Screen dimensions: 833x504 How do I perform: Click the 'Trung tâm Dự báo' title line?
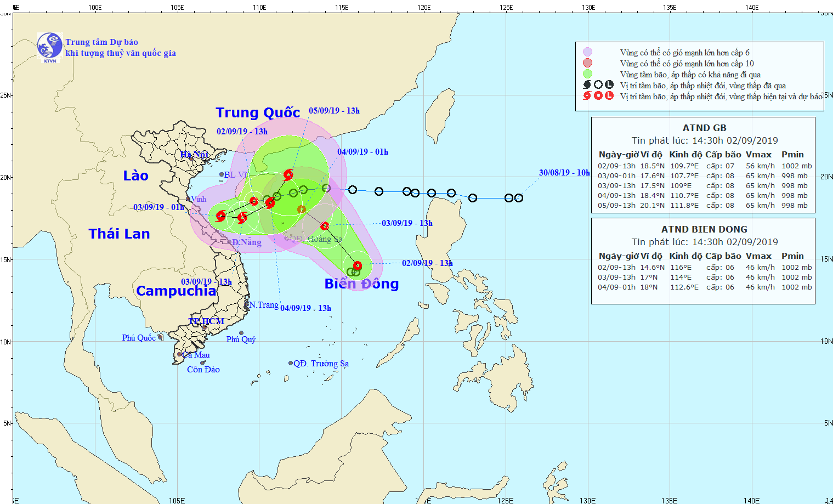point(101,42)
